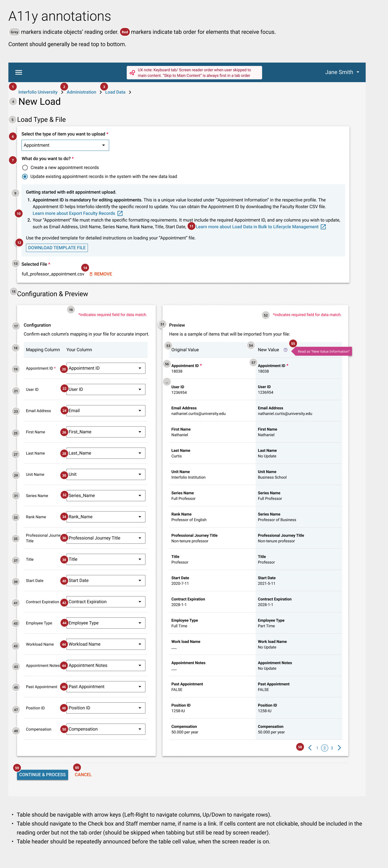Open the Email column mapping dropdown
Image resolution: width=388 pixels, height=868 pixels.
tap(106, 411)
